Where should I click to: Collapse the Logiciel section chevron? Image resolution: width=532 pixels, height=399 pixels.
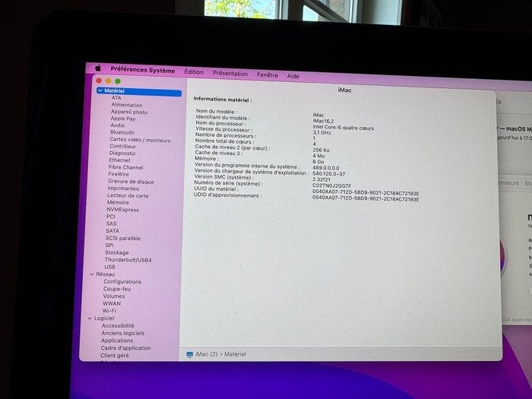pos(90,318)
